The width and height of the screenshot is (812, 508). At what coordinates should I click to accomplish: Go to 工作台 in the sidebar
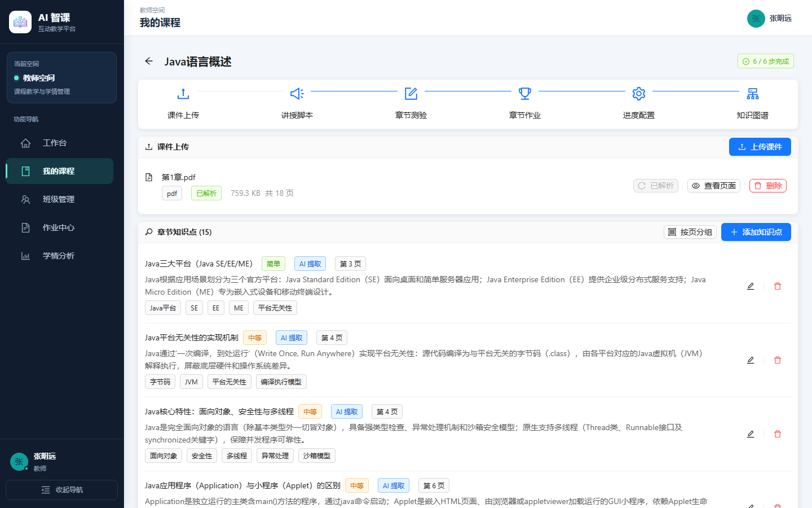(x=60, y=143)
